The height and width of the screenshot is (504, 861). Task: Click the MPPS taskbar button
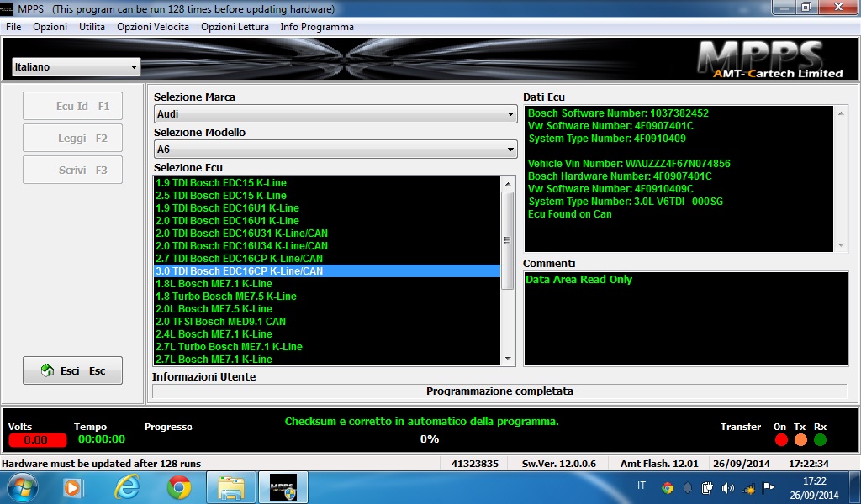coord(283,487)
